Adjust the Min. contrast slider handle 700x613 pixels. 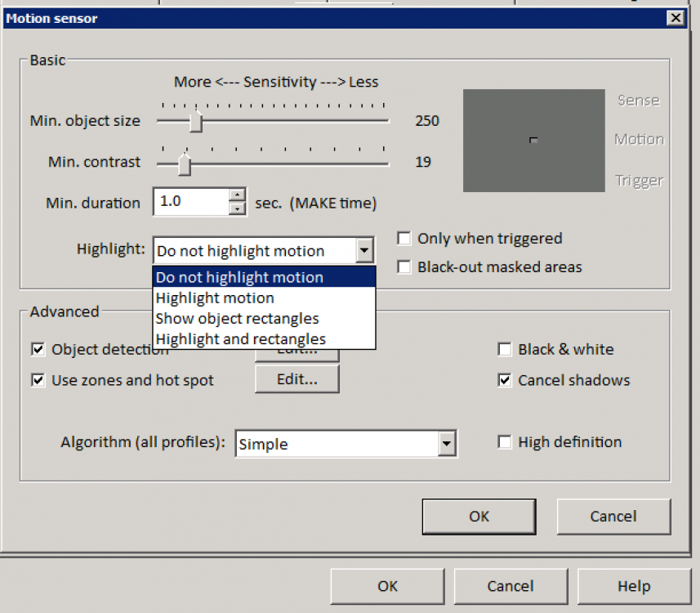click(x=185, y=163)
